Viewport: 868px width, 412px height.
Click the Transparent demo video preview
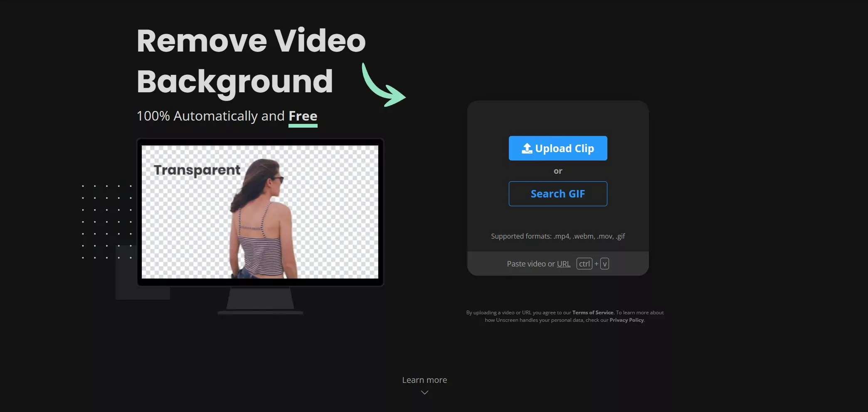[260, 212]
